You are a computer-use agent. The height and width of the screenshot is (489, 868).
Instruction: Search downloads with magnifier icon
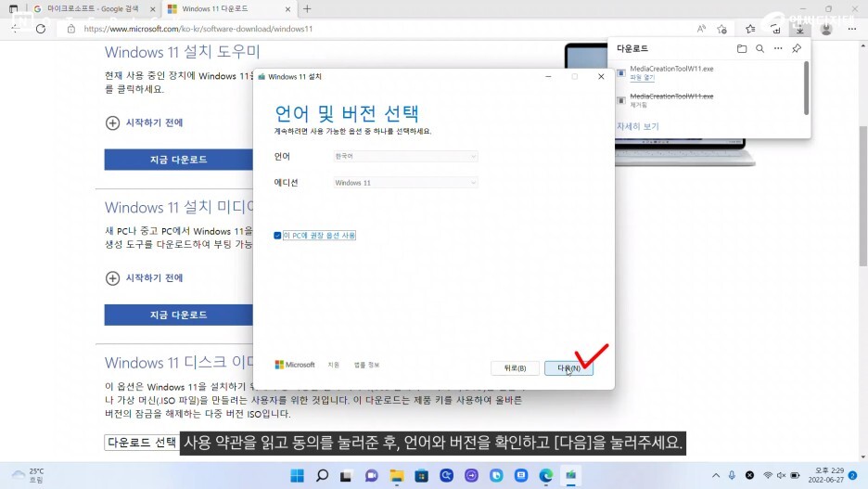coord(760,49)
